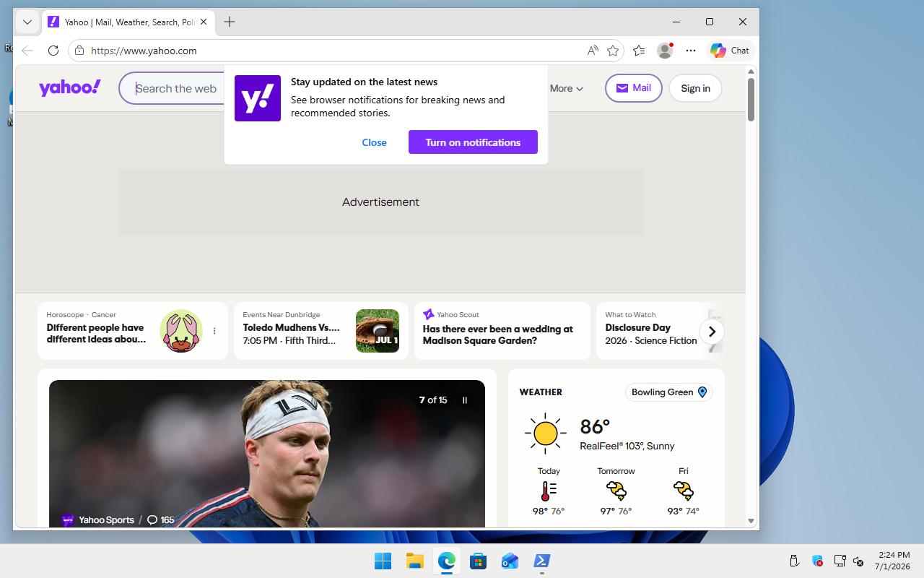Open Madison Square Garden wedding question
The height and width of the screenshot is (578, 924).
tap(498, 335)
